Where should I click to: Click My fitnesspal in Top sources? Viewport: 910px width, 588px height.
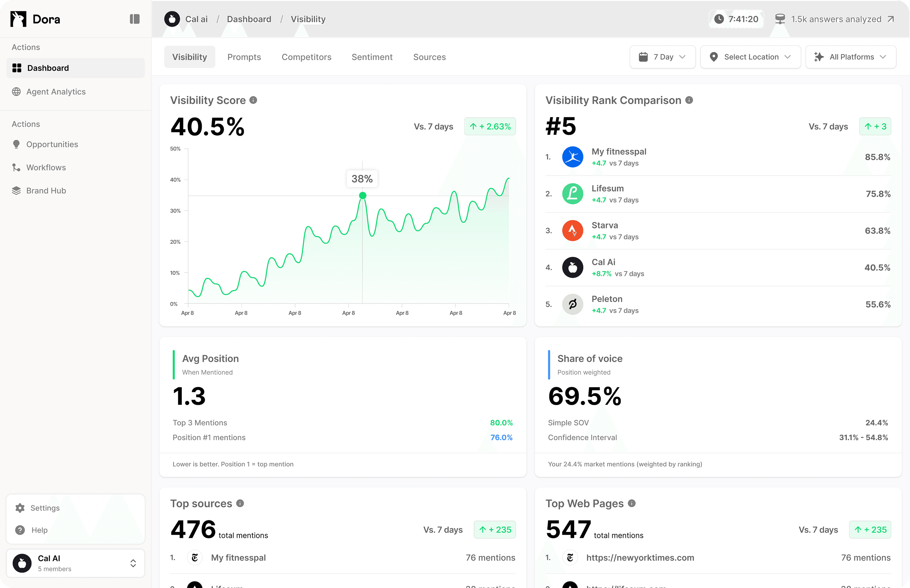[238, 557]
